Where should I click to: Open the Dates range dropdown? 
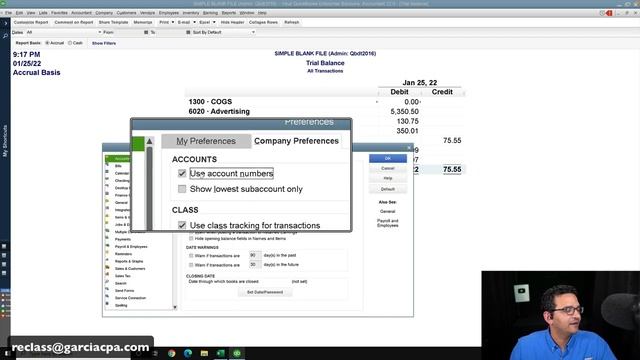(x=99, y=32)
